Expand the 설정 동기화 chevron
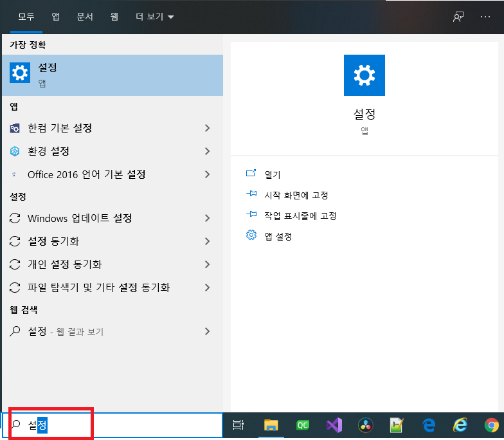Image resolution: width=504 pixels, height=440 pixels. [x=207, y=241]
